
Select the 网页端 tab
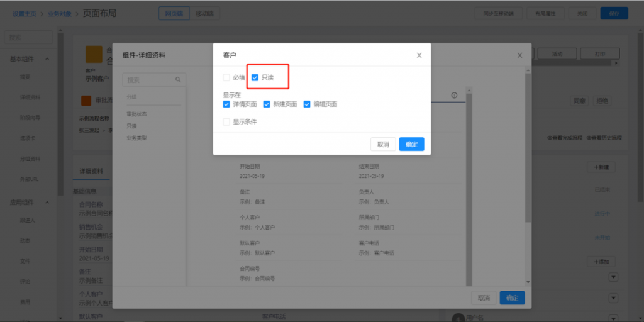174,13
